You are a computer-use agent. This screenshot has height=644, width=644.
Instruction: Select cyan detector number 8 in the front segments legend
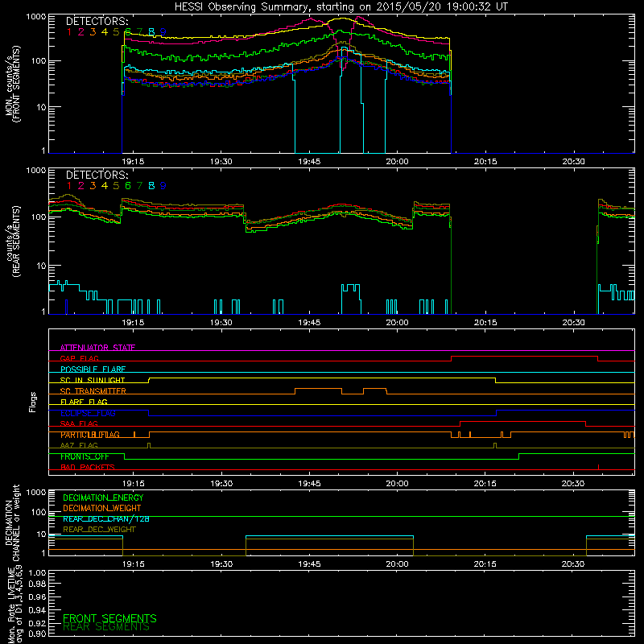click(151, 31)
